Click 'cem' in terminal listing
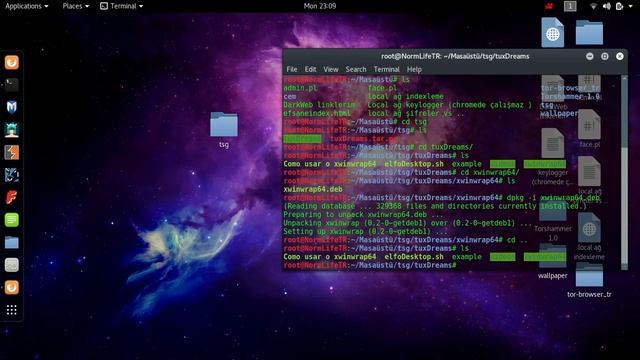 [290, 96]
